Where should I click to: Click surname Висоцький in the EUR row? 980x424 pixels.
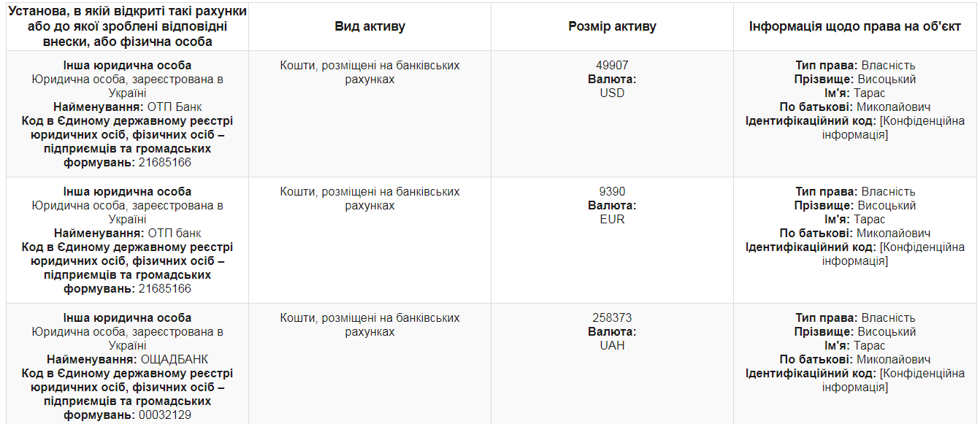coord(887,206)
